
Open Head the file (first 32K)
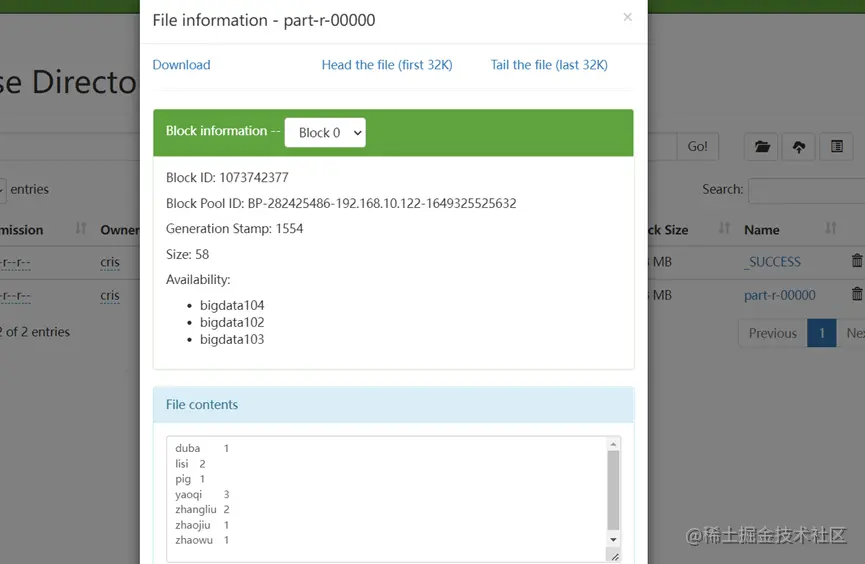[x=387, y=65]
